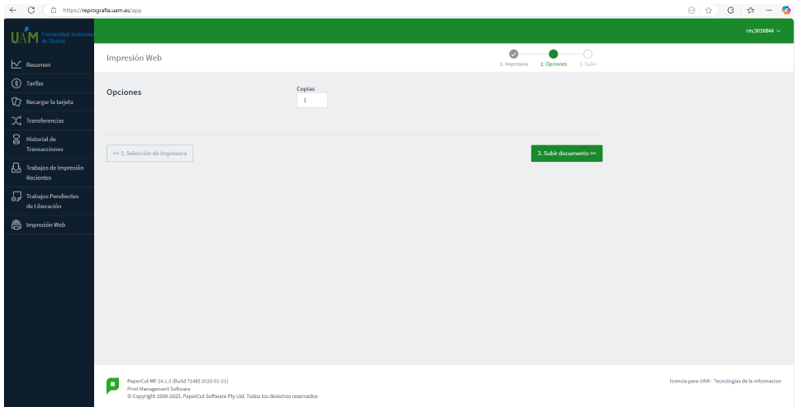Select the step 2 Opciones indicator

tap(553, 54)
